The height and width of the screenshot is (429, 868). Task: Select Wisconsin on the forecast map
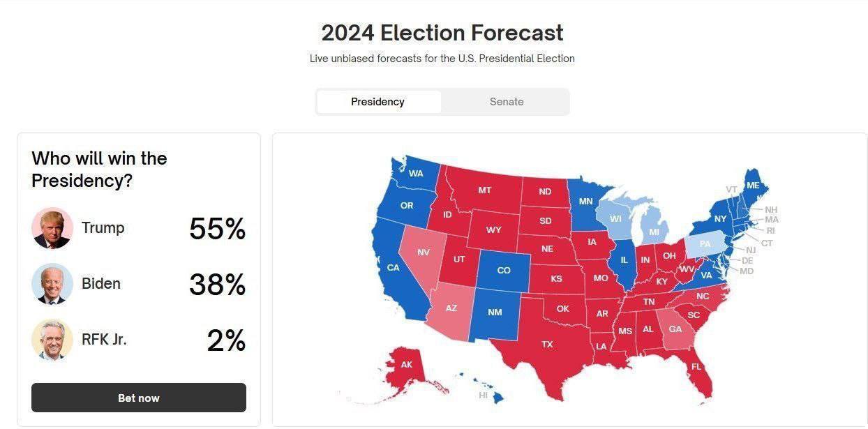coord(615,218)
